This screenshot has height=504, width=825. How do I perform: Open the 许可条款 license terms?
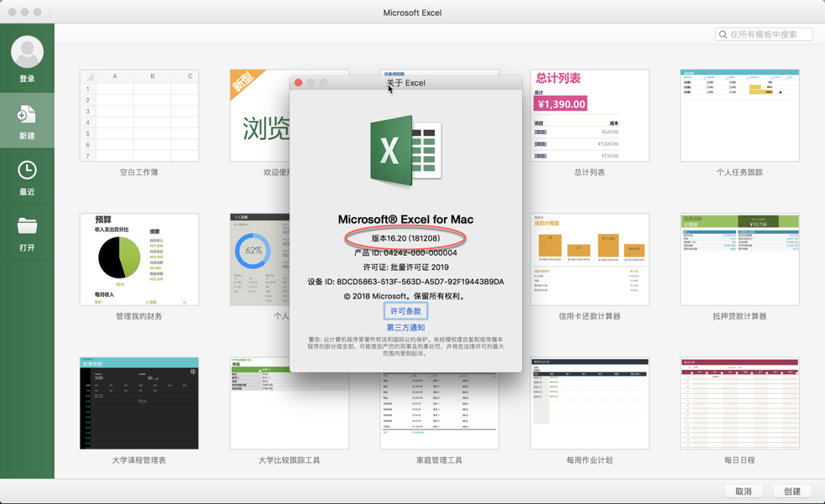[405, 309]
